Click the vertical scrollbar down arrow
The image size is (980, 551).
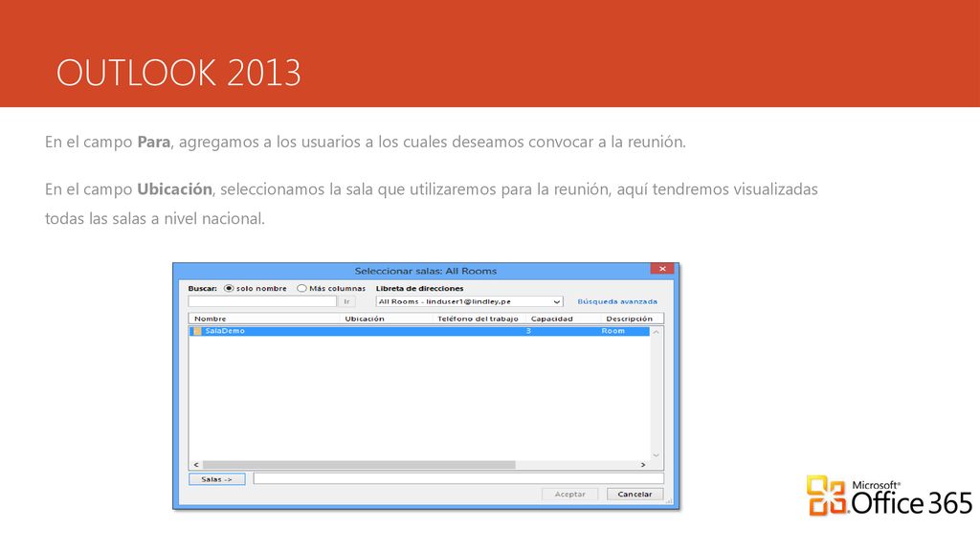coord(657,454)
